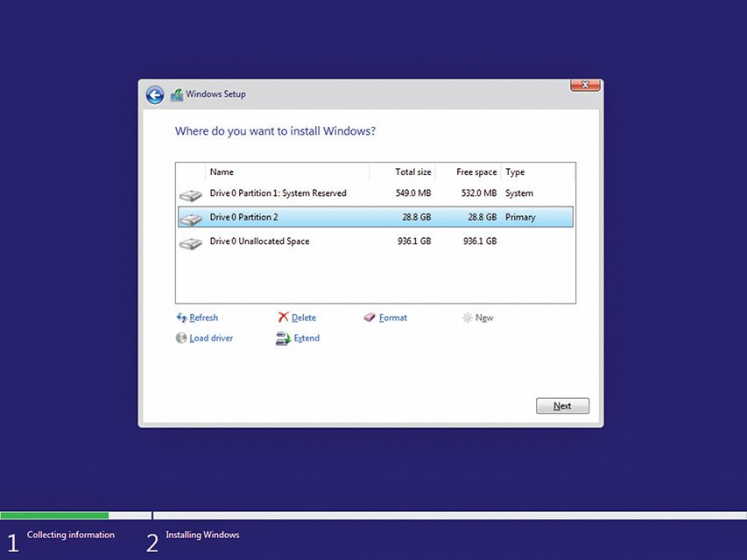Viewport: 747px width, 560px height.
Task: Click the red Delete X icon
Action: click(283, 318)
